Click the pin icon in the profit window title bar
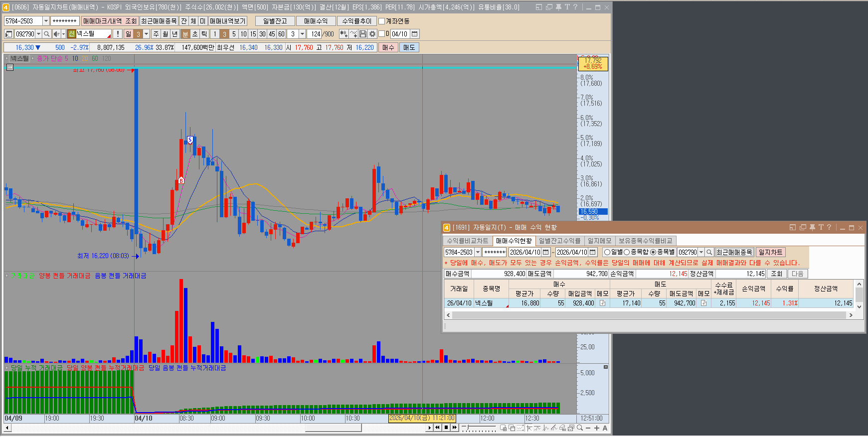The image size is (868, 437). click(x=812, y=227)
